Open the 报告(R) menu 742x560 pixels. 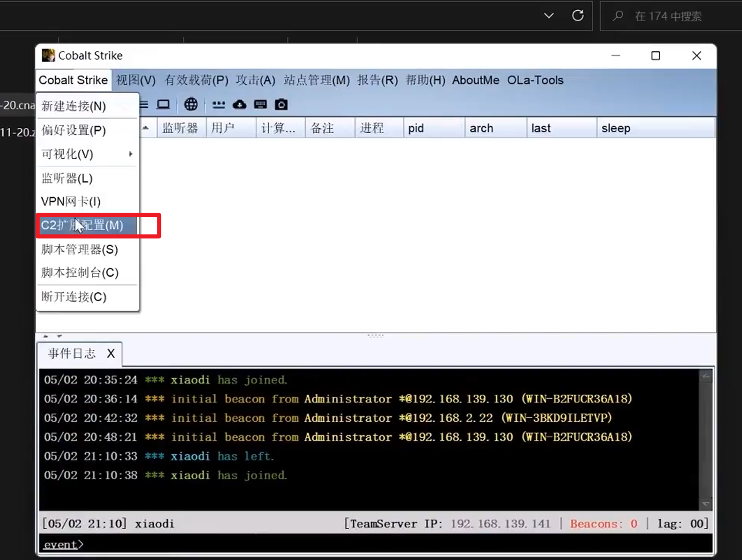pos(377,80)
